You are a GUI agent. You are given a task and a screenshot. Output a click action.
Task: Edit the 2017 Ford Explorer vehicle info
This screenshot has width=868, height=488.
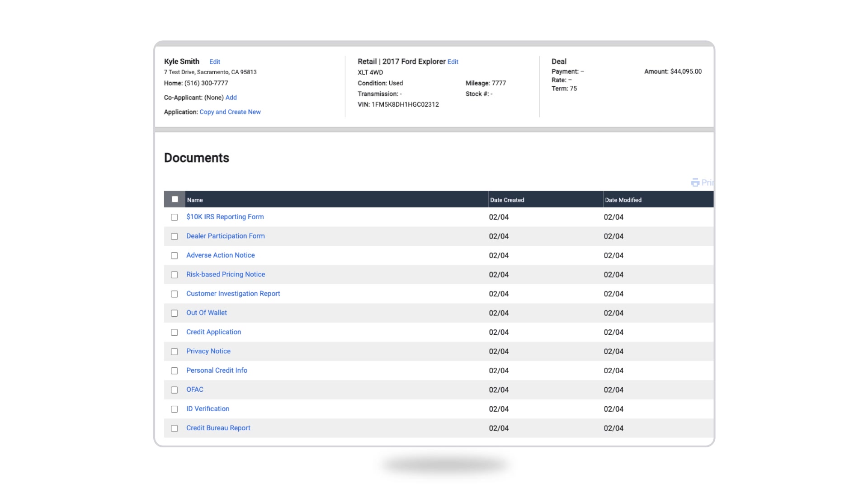(453, 62)
